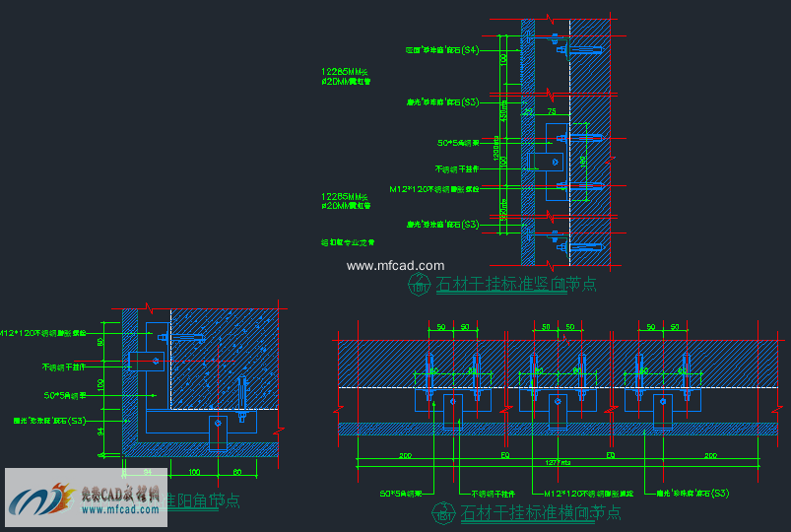Click the 100 dimension under the corner detail

tap(195, 473)
